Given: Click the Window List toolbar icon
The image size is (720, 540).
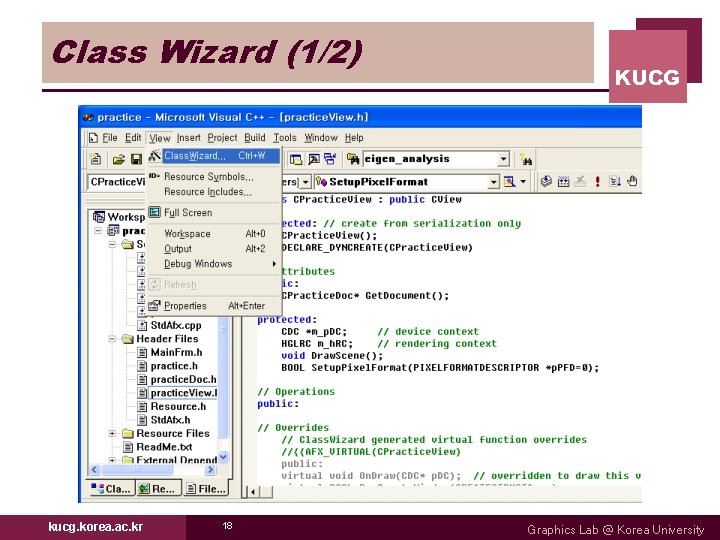Looking at the screenshot, I should pyautogui.click(x=330, y=159).
